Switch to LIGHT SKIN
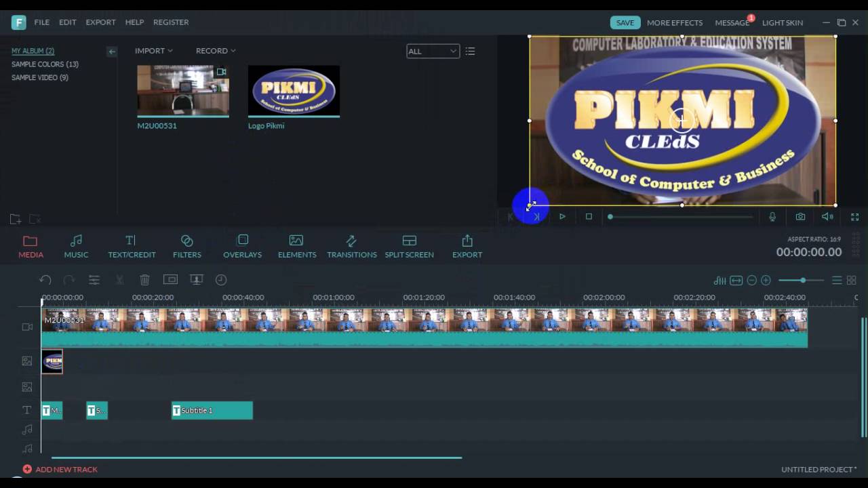 tap(783, 22)
